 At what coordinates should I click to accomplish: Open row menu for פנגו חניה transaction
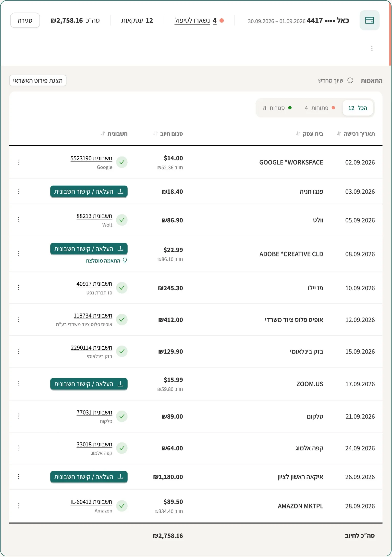[19, 191]
